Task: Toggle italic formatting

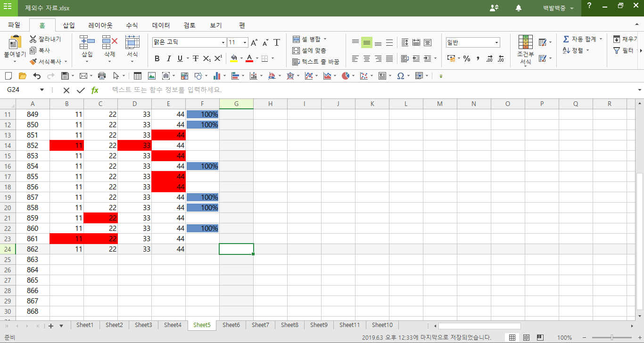Action: [168, 58]
